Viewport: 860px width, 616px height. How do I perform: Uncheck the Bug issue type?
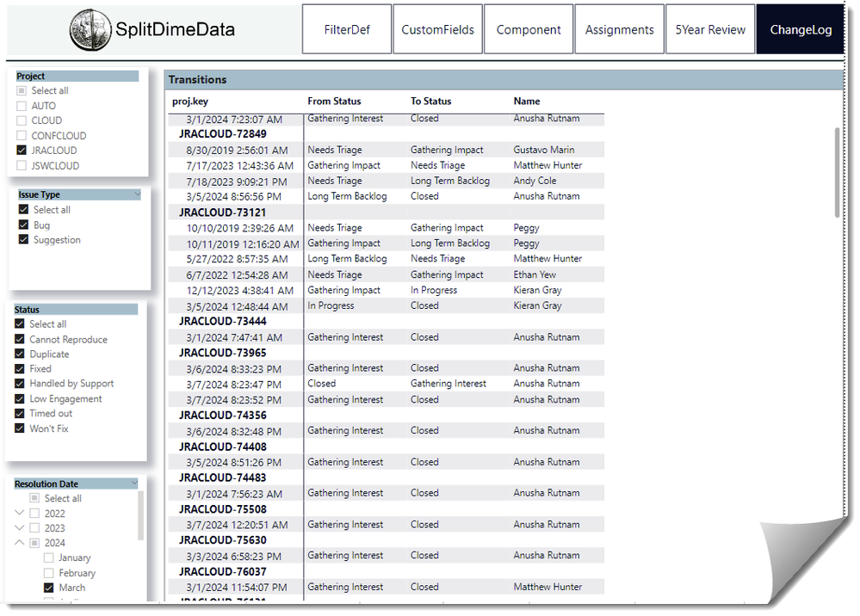point(23,225)
